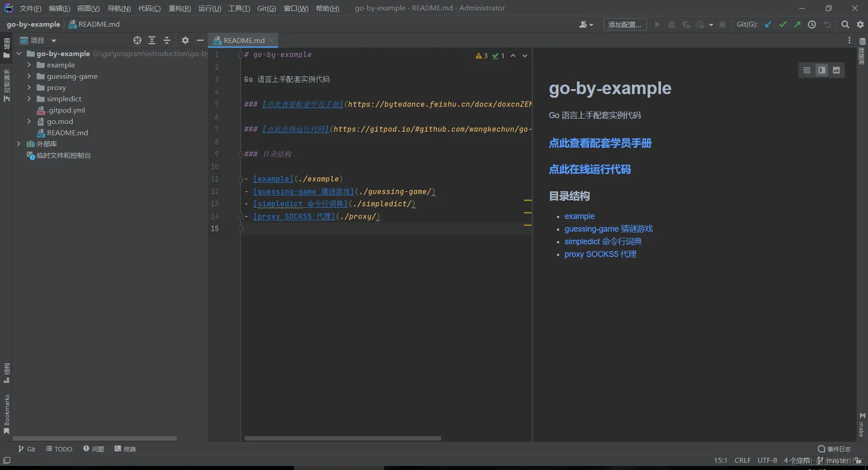Collapse all folders in project tree
The width and height of the screenshot is (868, 470).
click(167, 40)
